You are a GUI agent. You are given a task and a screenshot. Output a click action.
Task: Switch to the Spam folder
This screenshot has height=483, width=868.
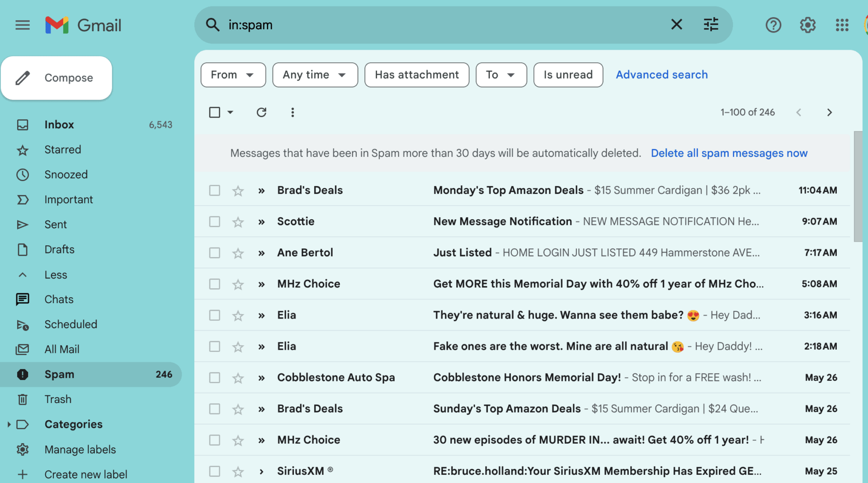pyautogui.click(x=59, y=374)
